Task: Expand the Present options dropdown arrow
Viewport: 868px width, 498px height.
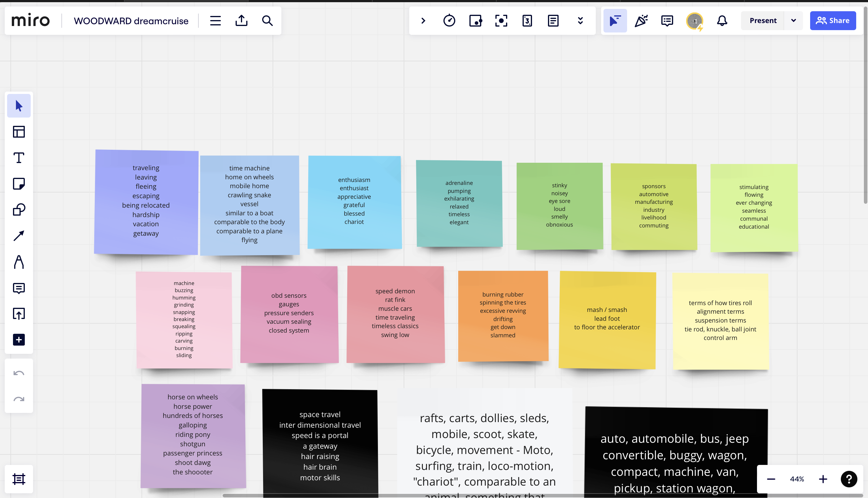Action: (x=794, y=20)
